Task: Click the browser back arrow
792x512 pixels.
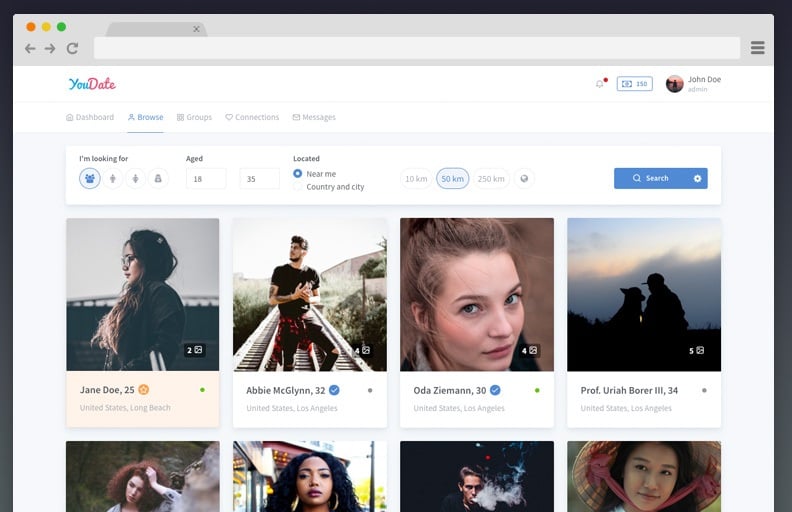Action: click(30, 48)
